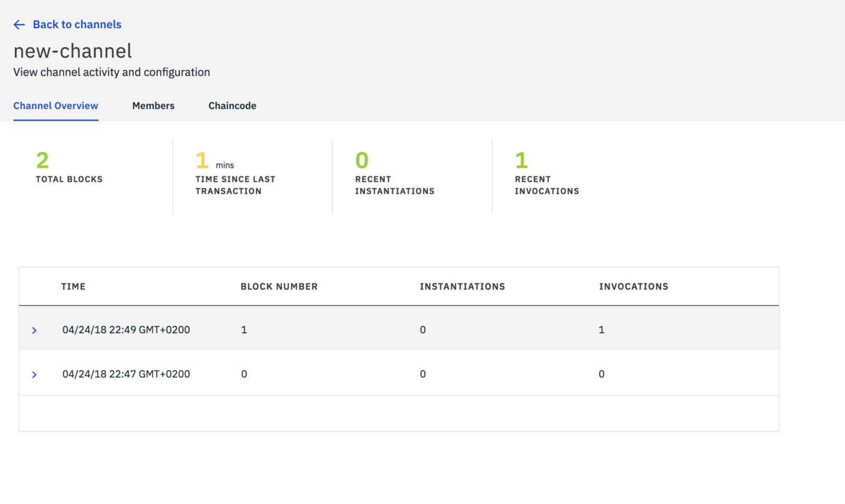The height and width of the screenshot is (504, 845).
Task: Open the Chaincode tab
Action: (232, 106)
